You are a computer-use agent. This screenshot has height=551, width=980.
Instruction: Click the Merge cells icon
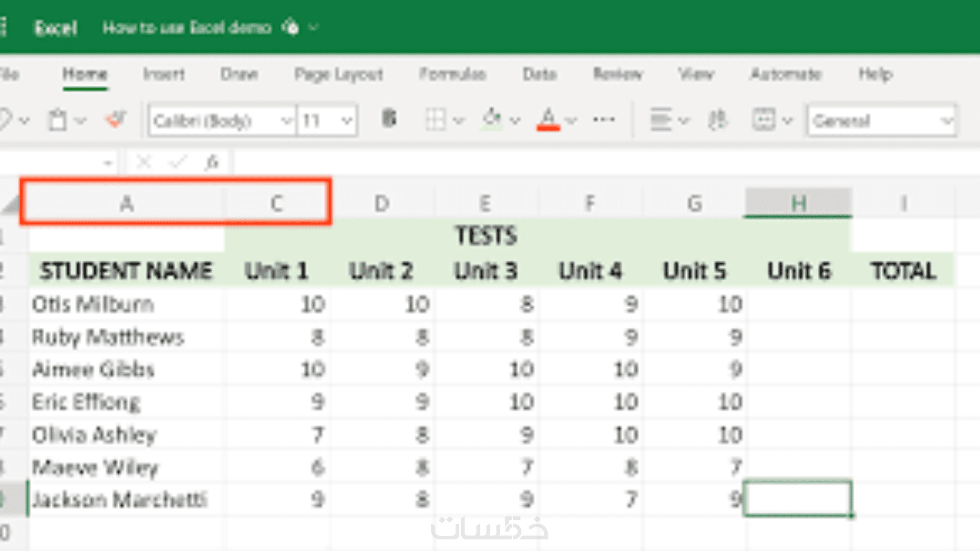pyautogui.click(x=764, y=120)
